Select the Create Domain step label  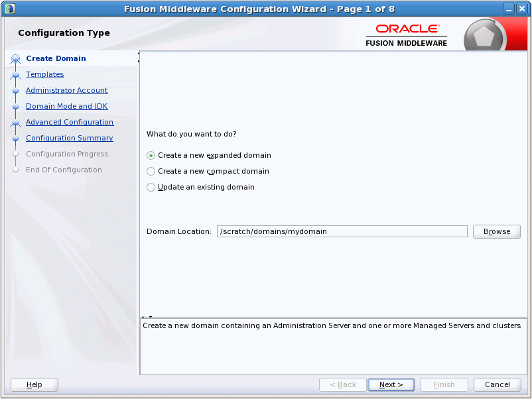[56, 58]
